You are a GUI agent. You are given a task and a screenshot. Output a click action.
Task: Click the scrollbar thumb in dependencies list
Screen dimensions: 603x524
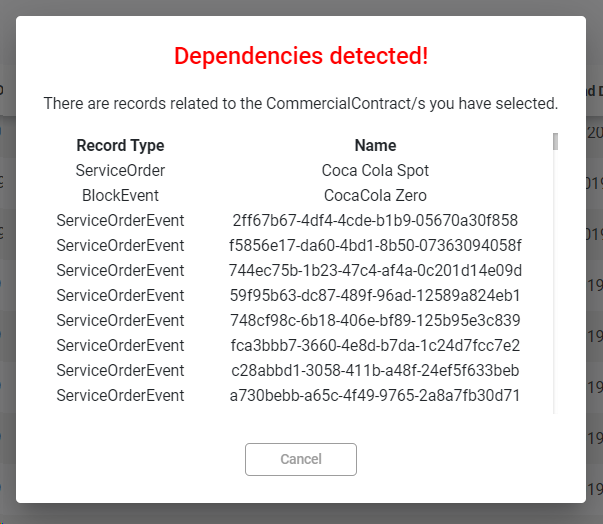tap(555, 141)
